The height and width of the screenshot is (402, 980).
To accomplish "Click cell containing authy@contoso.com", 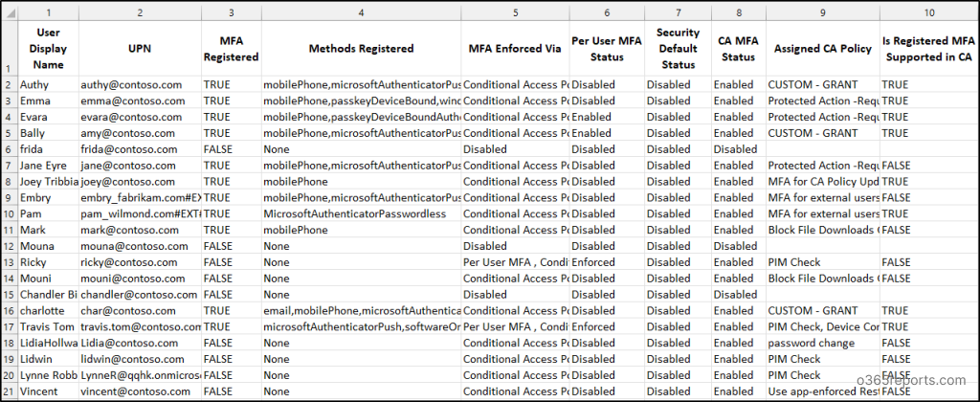I will coord(140,84).
